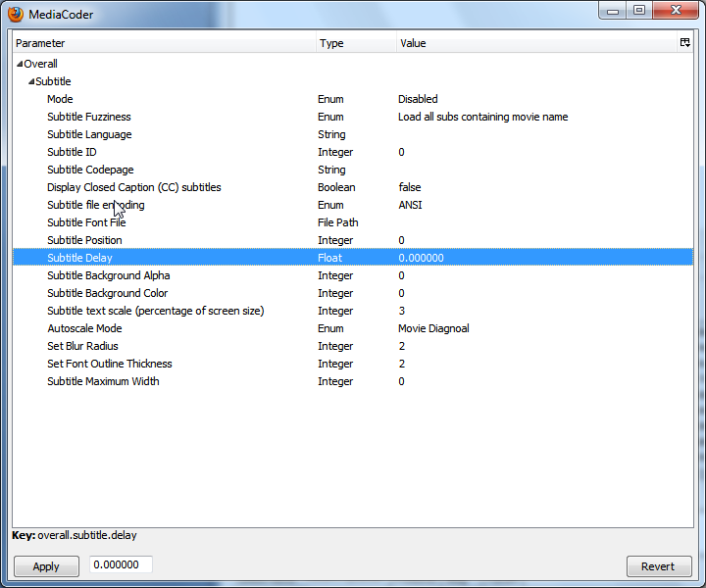Click the Key overall.subtitle.delay label
The height and width of the screenshot is (588, 706).
coord(75,535)
